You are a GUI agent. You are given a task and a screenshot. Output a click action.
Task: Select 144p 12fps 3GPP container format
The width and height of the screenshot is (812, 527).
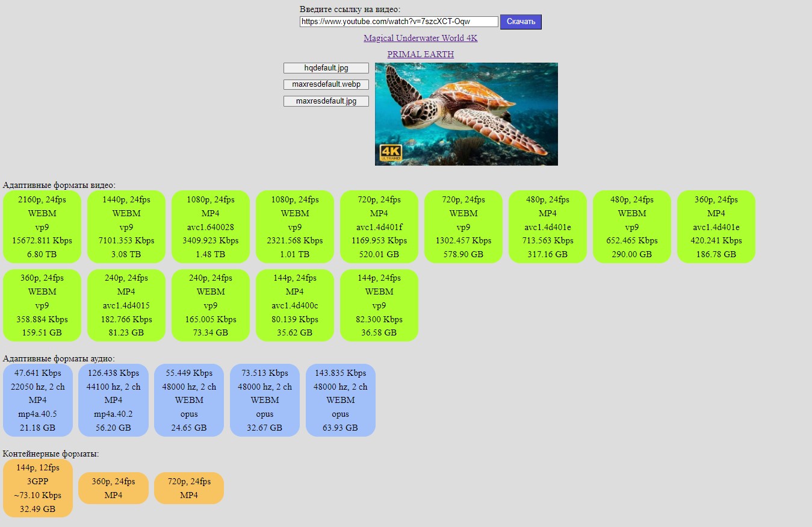[38, 488]
